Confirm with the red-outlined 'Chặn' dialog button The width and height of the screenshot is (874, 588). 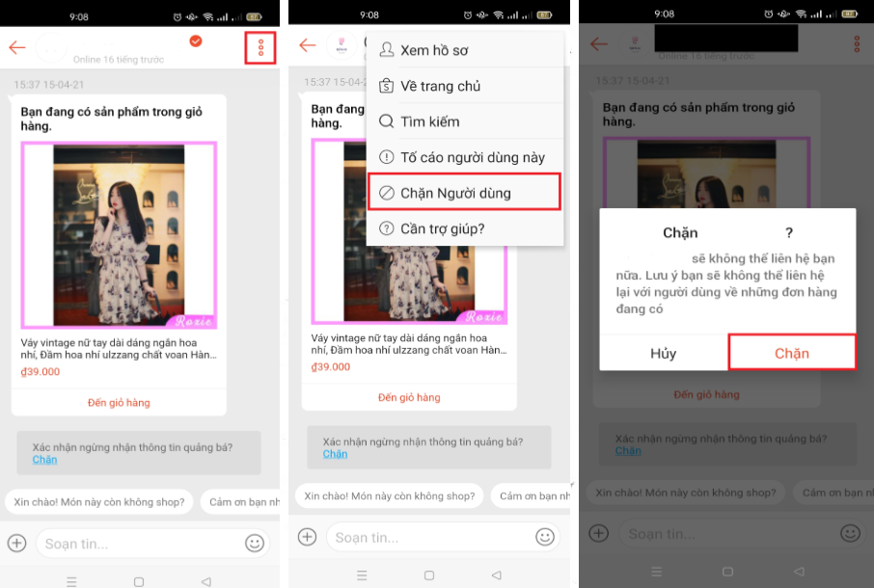coord(791,353)
